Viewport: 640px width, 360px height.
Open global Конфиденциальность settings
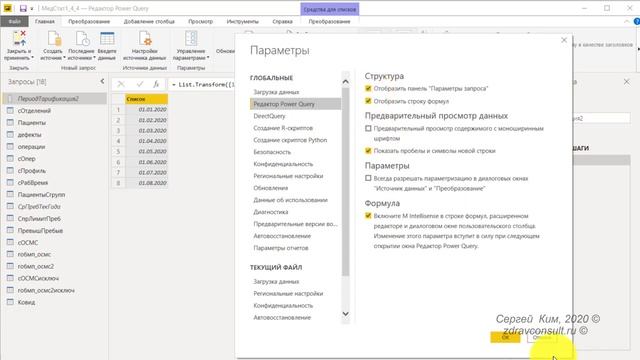[x=283, y=164]
